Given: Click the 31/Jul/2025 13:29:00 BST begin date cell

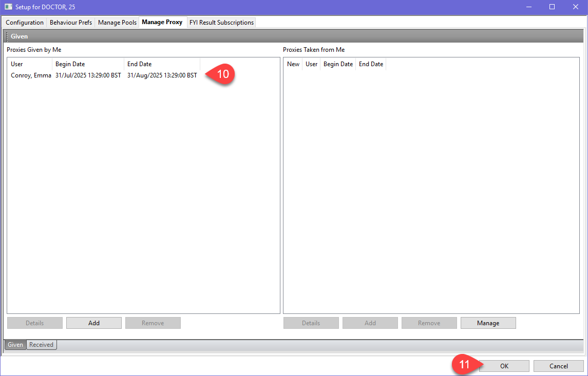Looking at the screenshot, I should tap(88, 75).
